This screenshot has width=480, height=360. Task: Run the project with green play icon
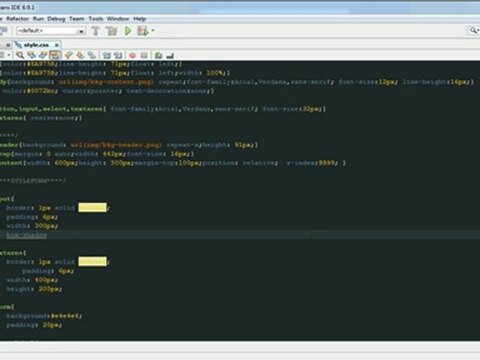pyautogui.click(x=128, y=31)
